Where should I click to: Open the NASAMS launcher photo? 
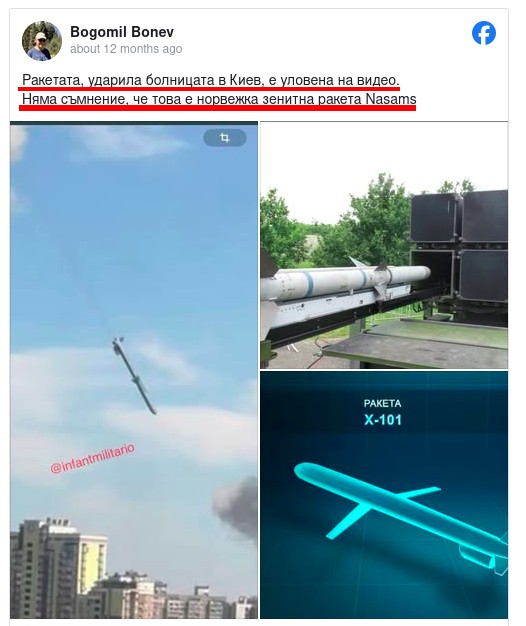coord(384,245)
